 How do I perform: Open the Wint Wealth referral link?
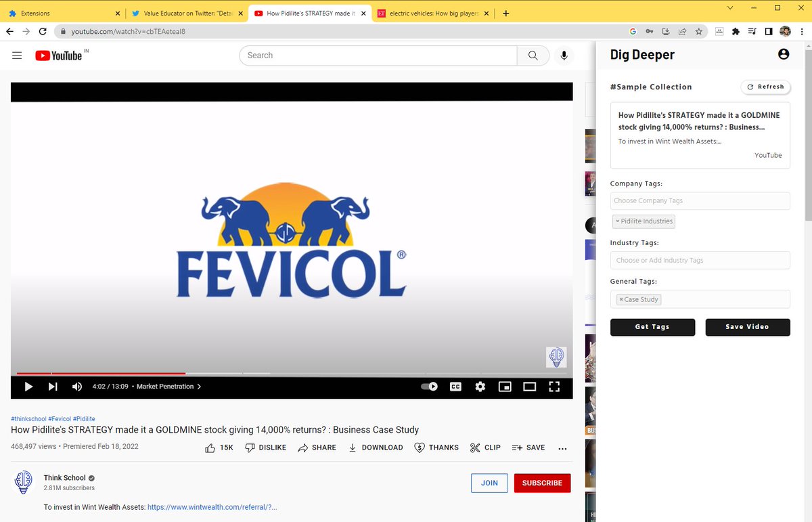click(212, 506)
